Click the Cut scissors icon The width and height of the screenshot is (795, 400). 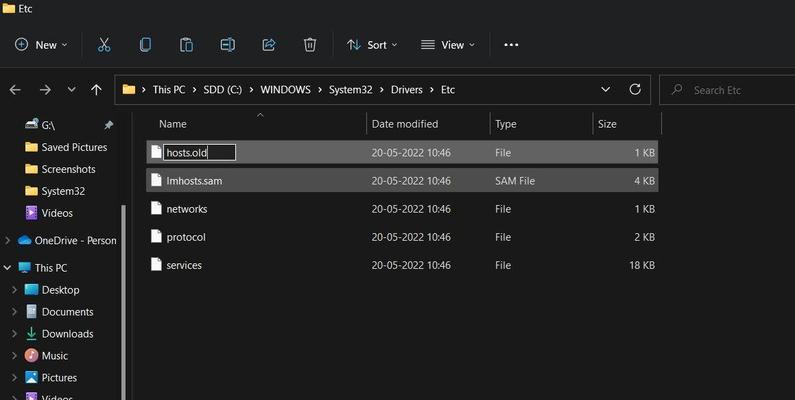coord(104,45)
